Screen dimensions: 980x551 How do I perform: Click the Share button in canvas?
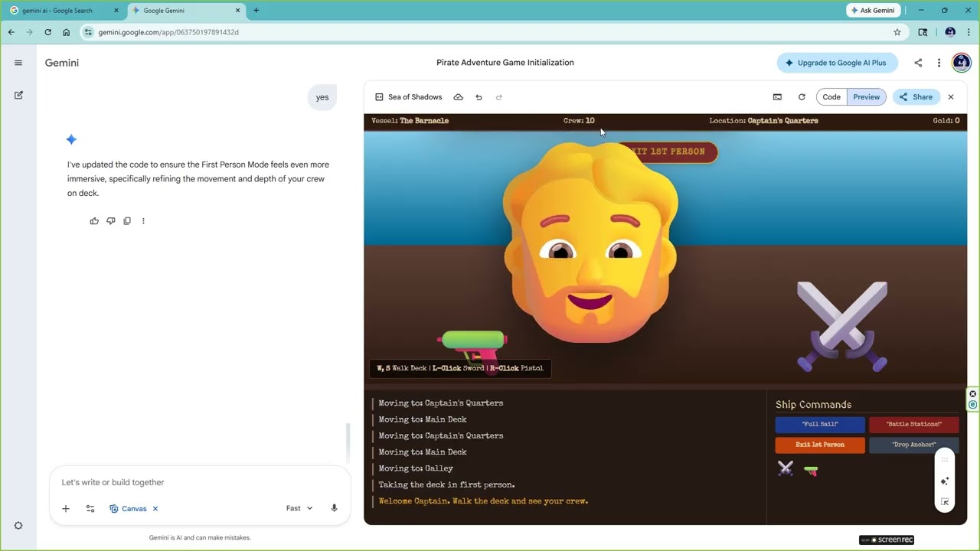pyautogui.click(x=916, y=97)
